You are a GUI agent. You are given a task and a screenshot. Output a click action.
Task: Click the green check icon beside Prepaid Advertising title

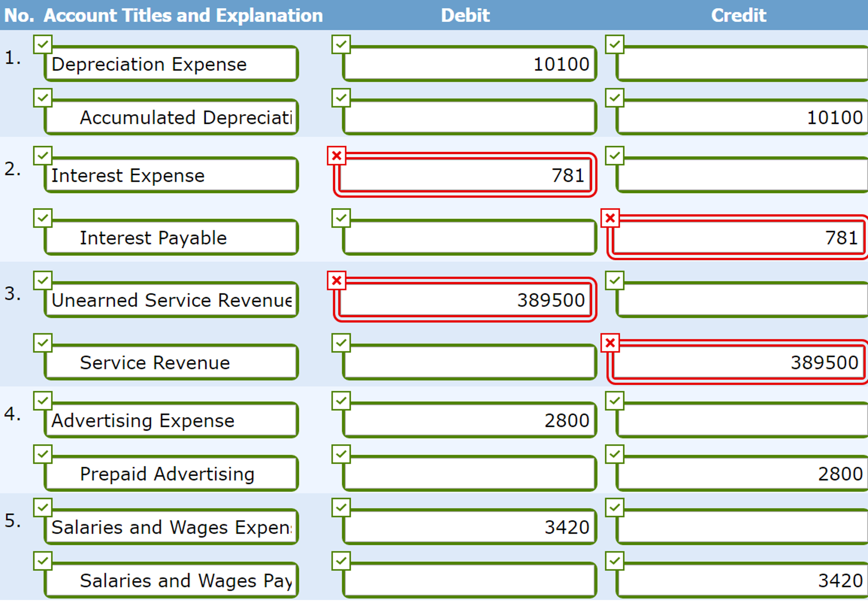point(43,454)
